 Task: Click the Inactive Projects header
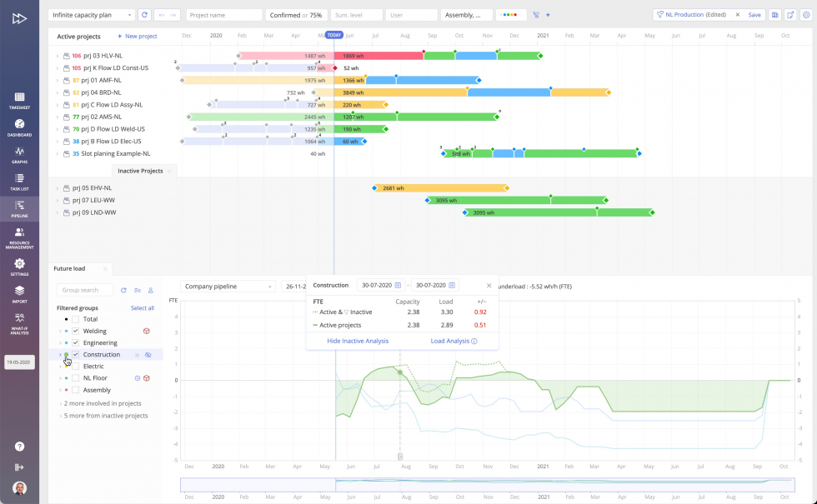[142, 171]
